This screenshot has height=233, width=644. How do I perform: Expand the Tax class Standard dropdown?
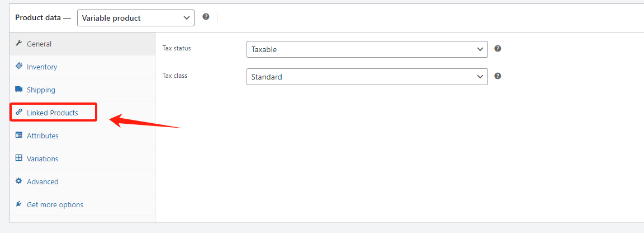pos(367,77)
